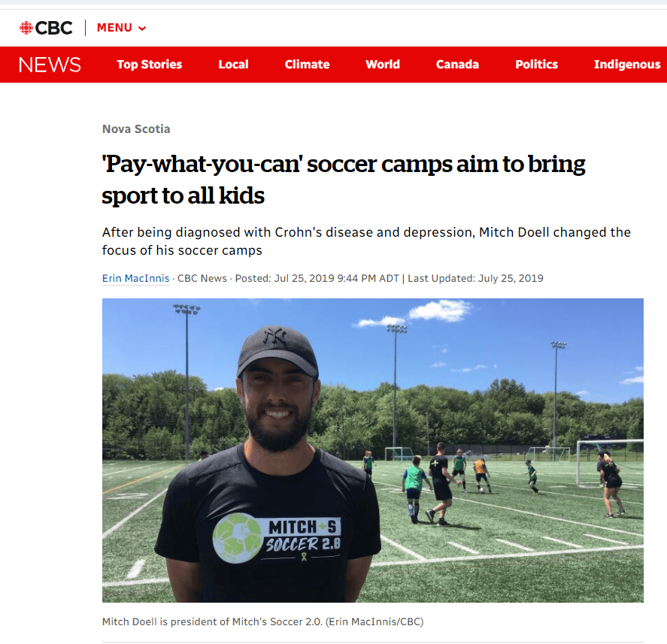Click the Last Updated July 25, 2019 text

coord(475,278)
